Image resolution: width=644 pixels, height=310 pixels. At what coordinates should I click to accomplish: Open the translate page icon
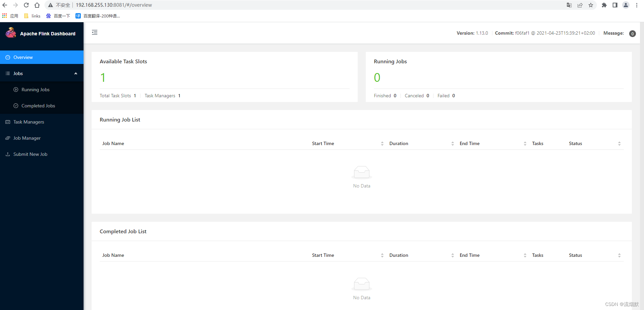569,5
